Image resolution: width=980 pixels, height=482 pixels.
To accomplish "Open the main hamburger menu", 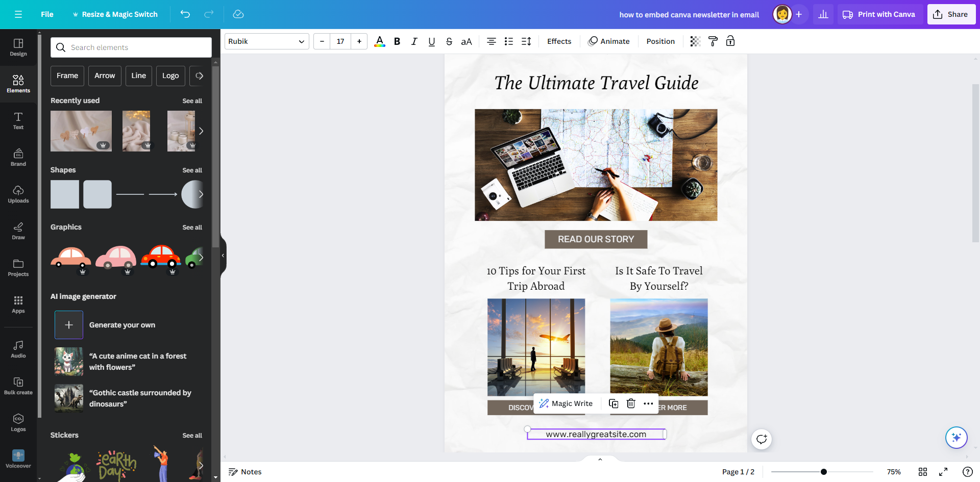I will click(18, 14).
